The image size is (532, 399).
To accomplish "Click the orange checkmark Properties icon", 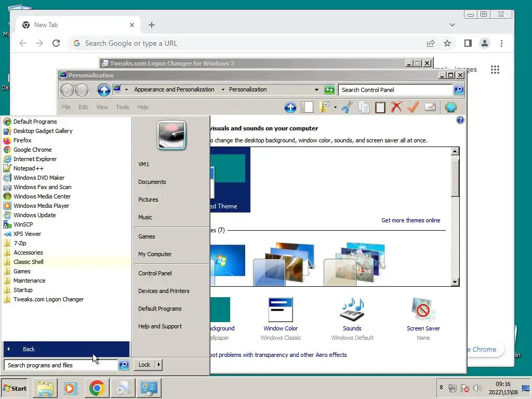I will pos(413,107).
